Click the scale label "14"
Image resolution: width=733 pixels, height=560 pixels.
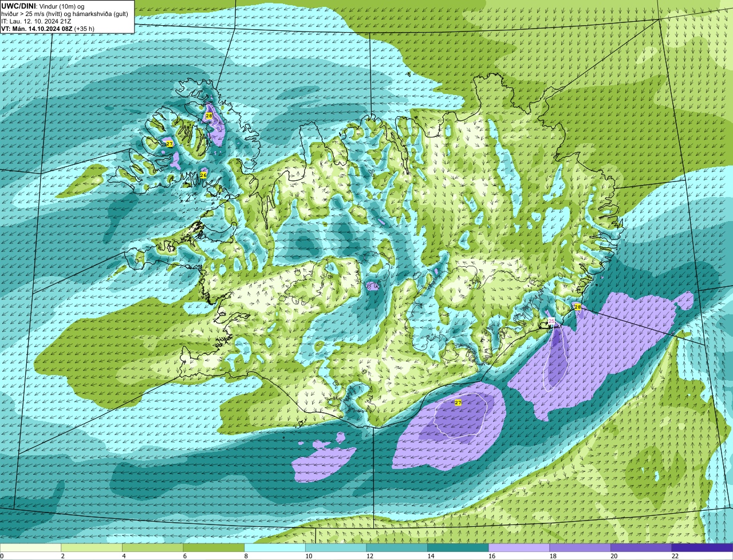pos(431,556)
